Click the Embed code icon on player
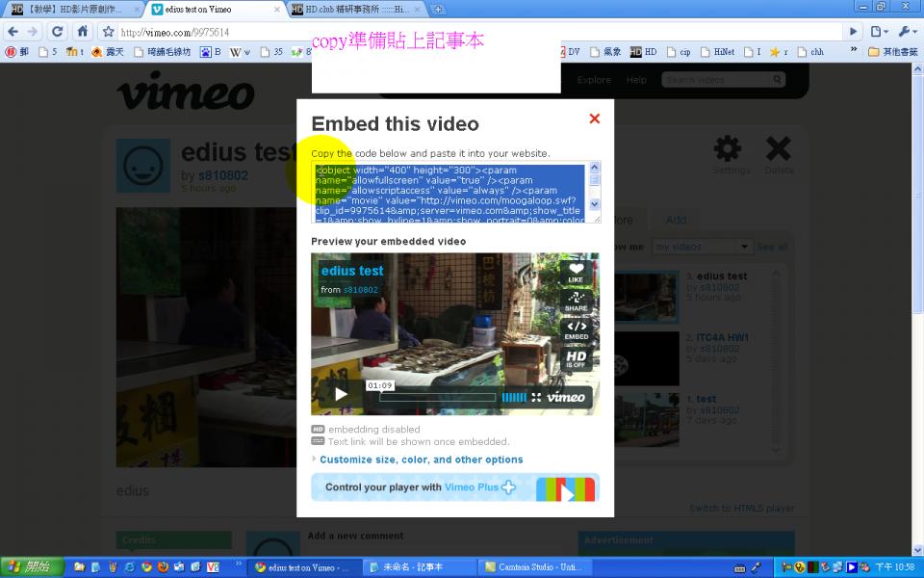Image resolution: width=924 pixels, height=578 pixels. [x=576, y=329]
